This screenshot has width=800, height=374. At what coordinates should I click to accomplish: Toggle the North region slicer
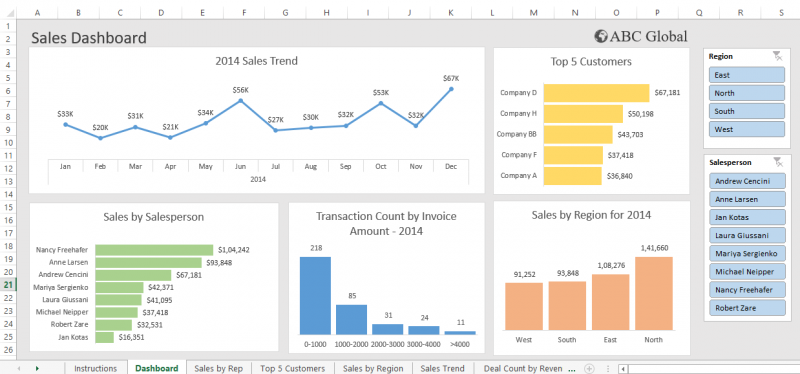(x=747, y=93)
